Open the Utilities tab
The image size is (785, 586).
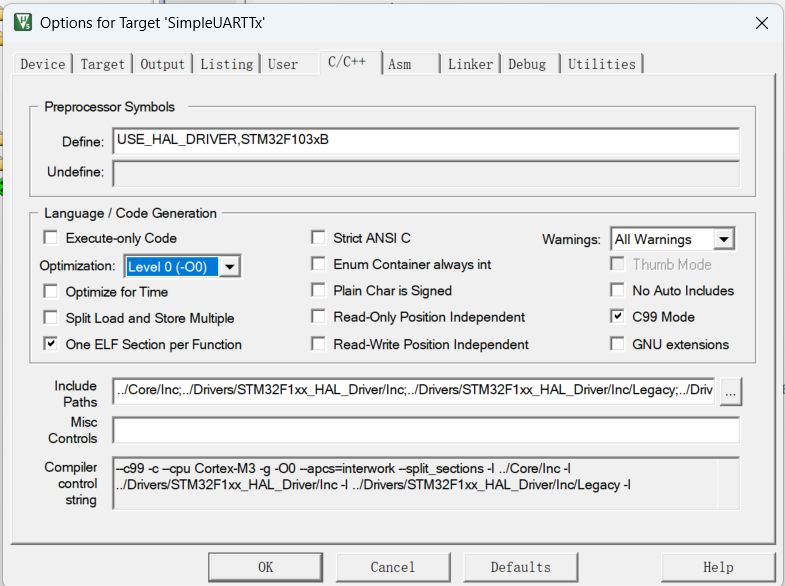pos(601,65)
